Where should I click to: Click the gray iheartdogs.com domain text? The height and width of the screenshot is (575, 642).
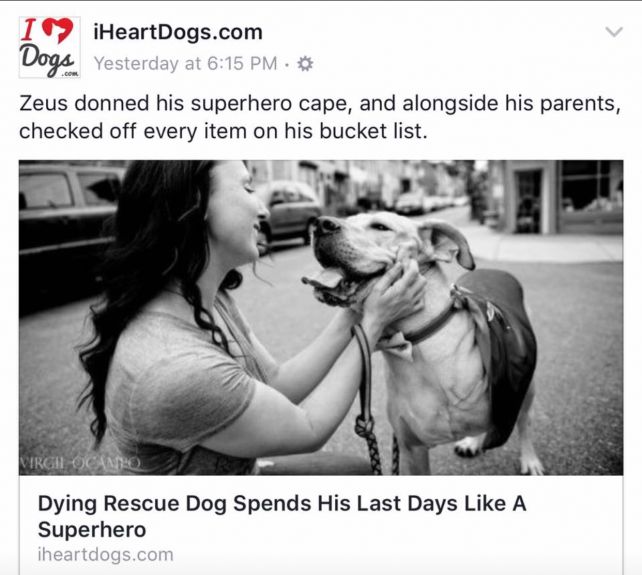[106, 555]
